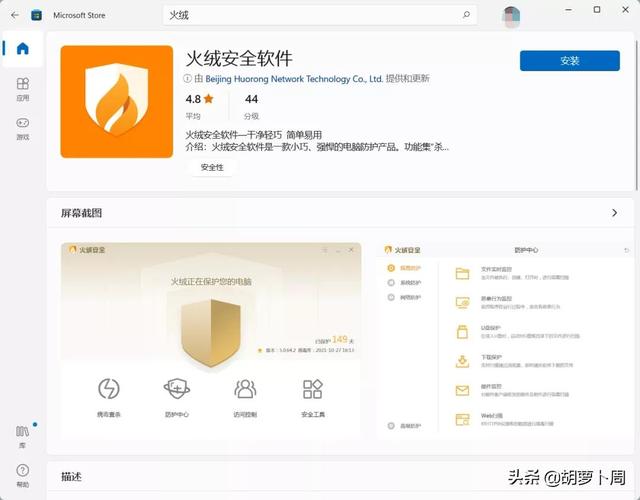The image size is (640, 500).
Task: Click inside the 火绒 search field
Action: (320, 15)
